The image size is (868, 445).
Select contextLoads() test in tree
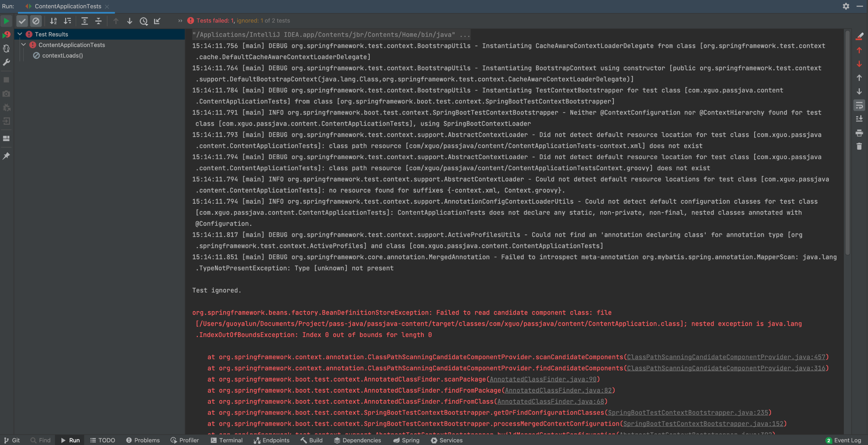pyautogui.click(x=62, y=56)
